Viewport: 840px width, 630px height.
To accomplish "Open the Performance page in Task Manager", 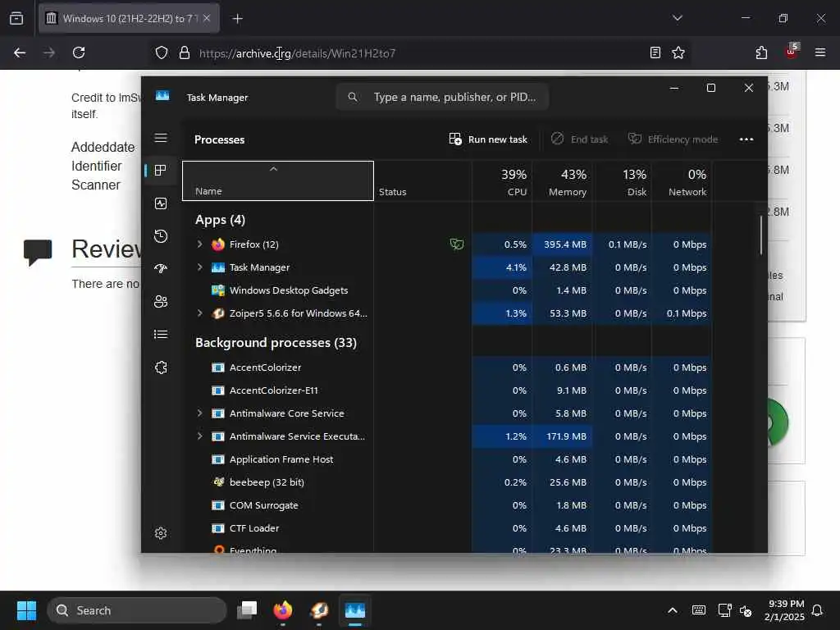I will [x=161, y=203].
